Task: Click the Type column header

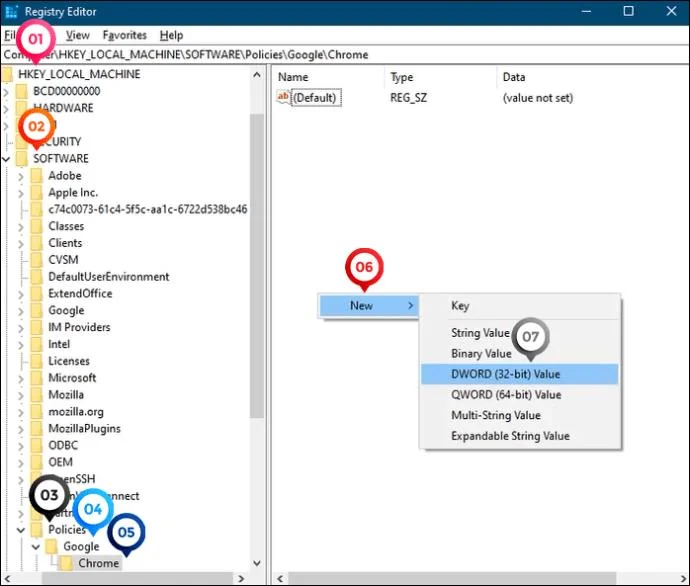Action: 402,77
